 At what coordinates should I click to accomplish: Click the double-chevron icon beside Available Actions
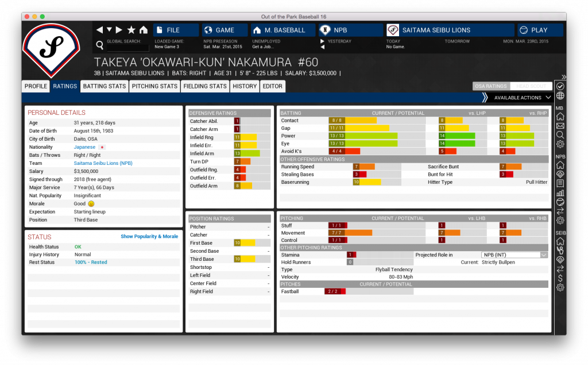pos(485,98)
